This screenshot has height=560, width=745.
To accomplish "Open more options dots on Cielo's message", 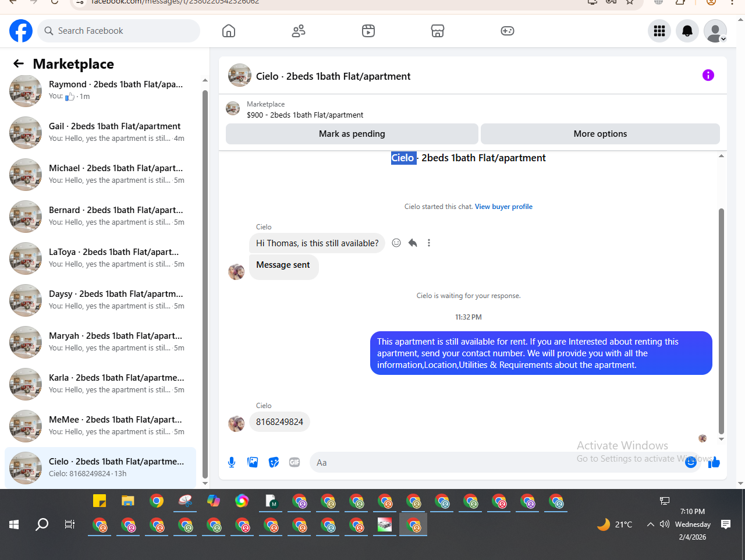I will click(x=429, y=243).
